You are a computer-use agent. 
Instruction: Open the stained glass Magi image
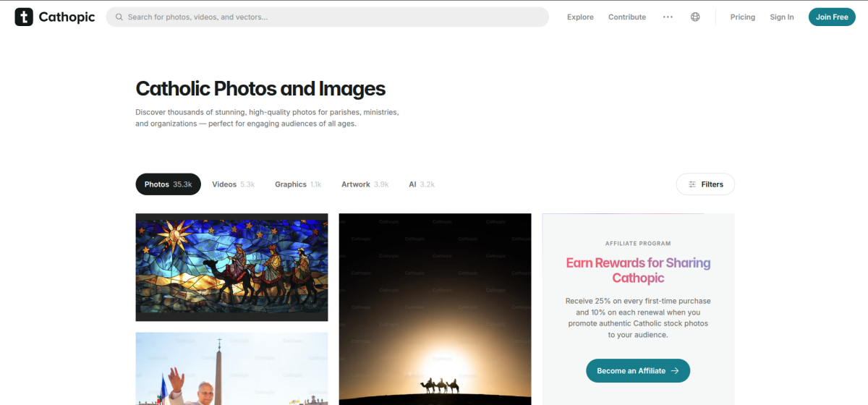(231, 267)
